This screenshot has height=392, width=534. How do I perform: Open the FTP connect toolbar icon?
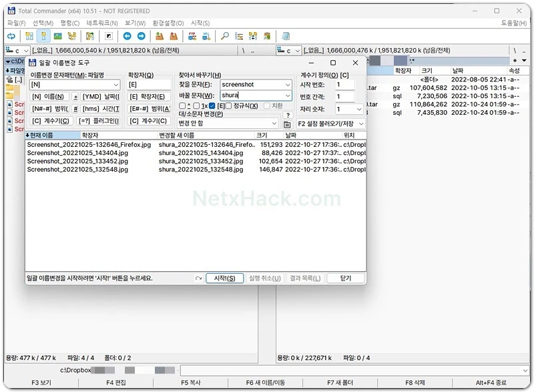click(192, 36)
